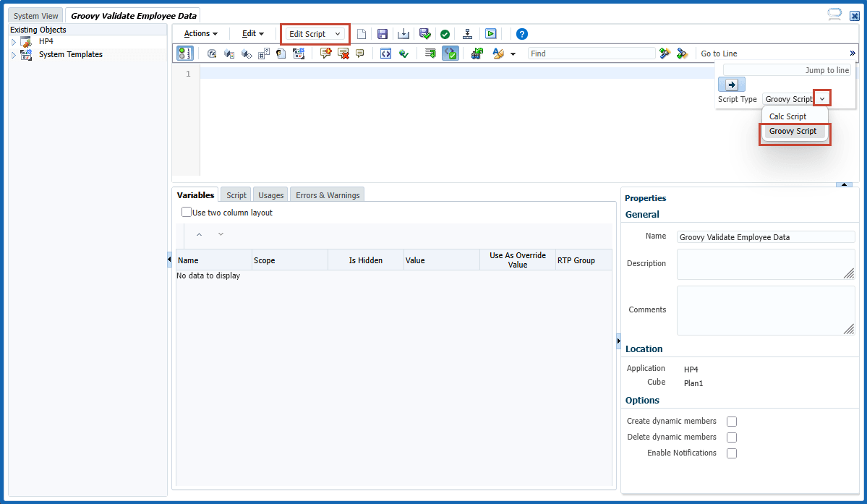Open the Edit Script dropdown

coord(315,34)
